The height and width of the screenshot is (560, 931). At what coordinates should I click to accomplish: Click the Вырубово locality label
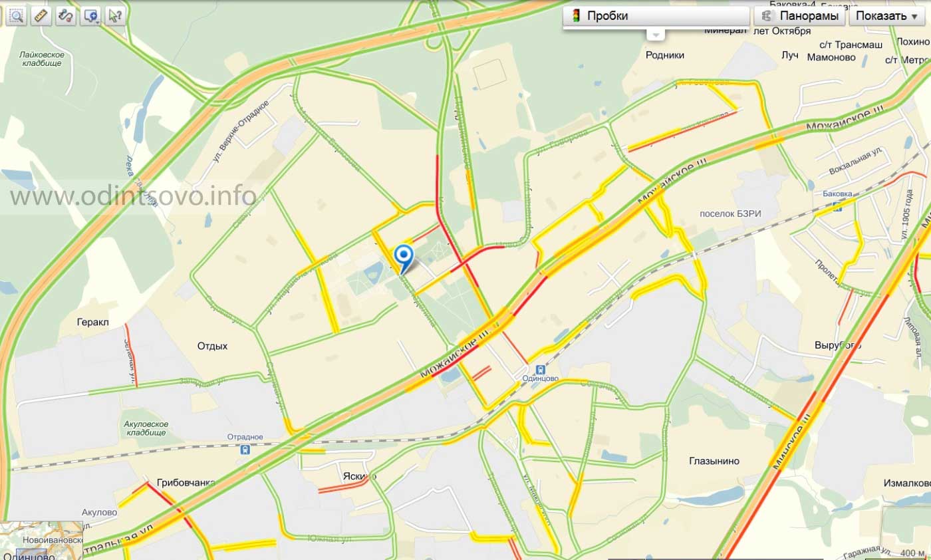[838, 345]
